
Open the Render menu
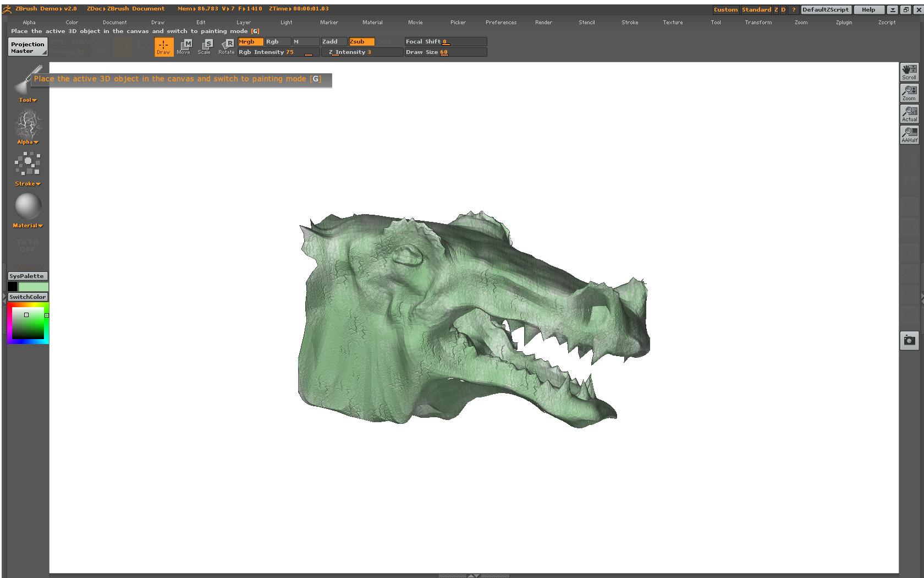[x=543, y=23]
